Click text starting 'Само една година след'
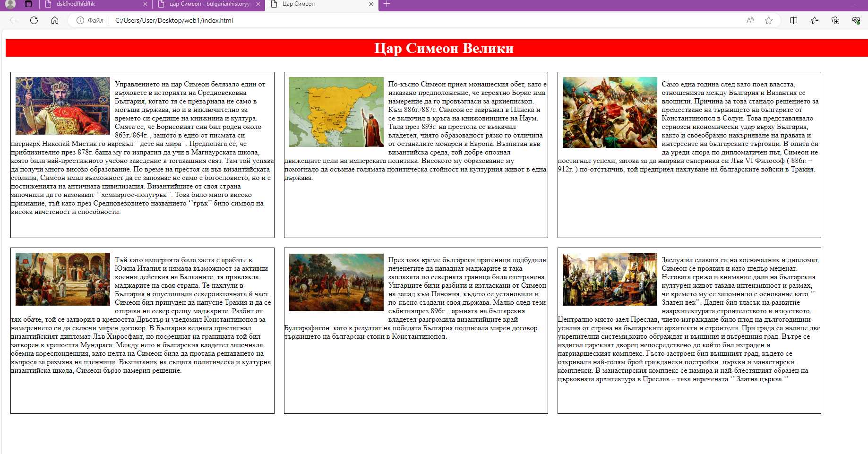Image resolution: width=868 pixels, height=454 pixels. tap(689, 127)
